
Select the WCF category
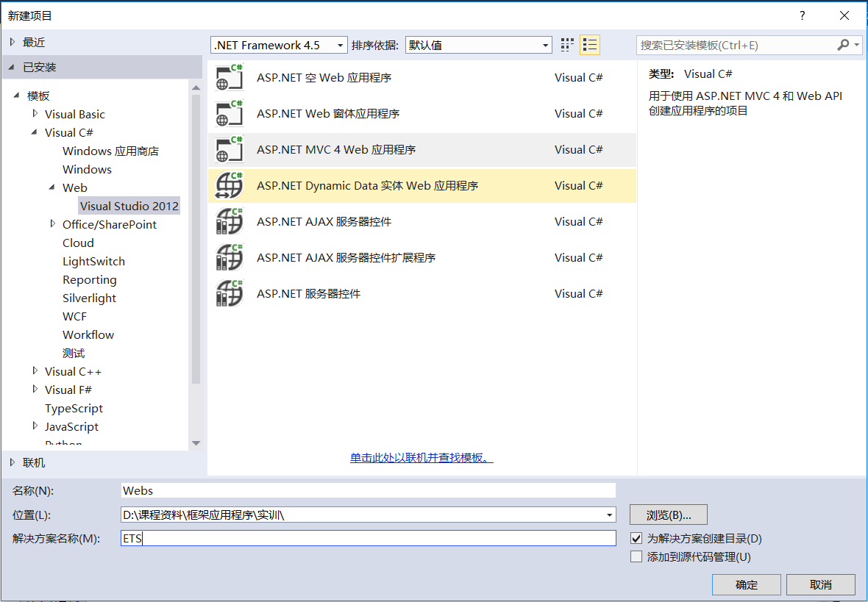tap(75, 317)
